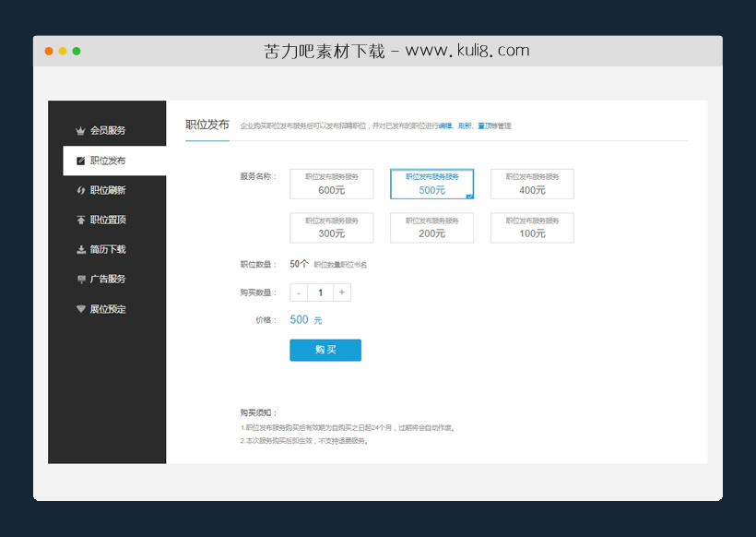Click the 展位预定 sidebar icon
Viewport: 756px width, 537px height.
tap(82, 308)
